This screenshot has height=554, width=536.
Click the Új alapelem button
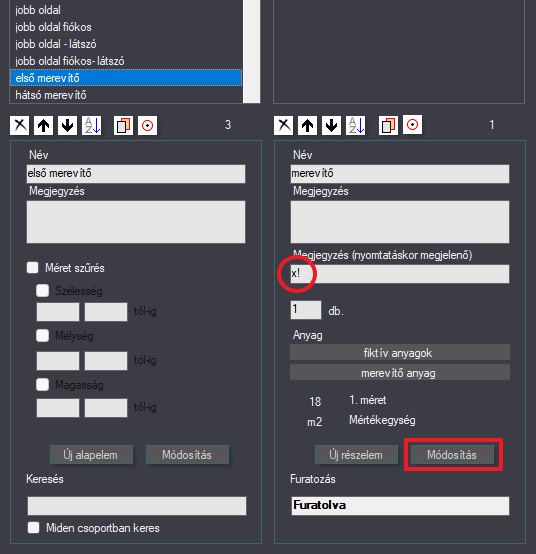[92, 455]
